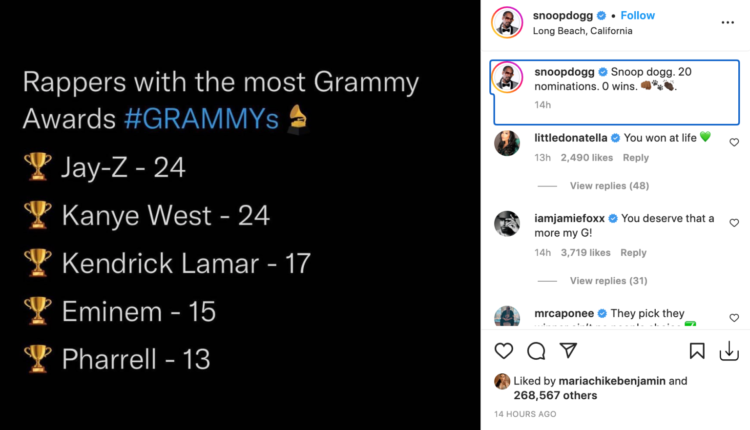Open littledonatella's profile avatar
Viewport: 750px width, 430px height.
pos(507,143)
